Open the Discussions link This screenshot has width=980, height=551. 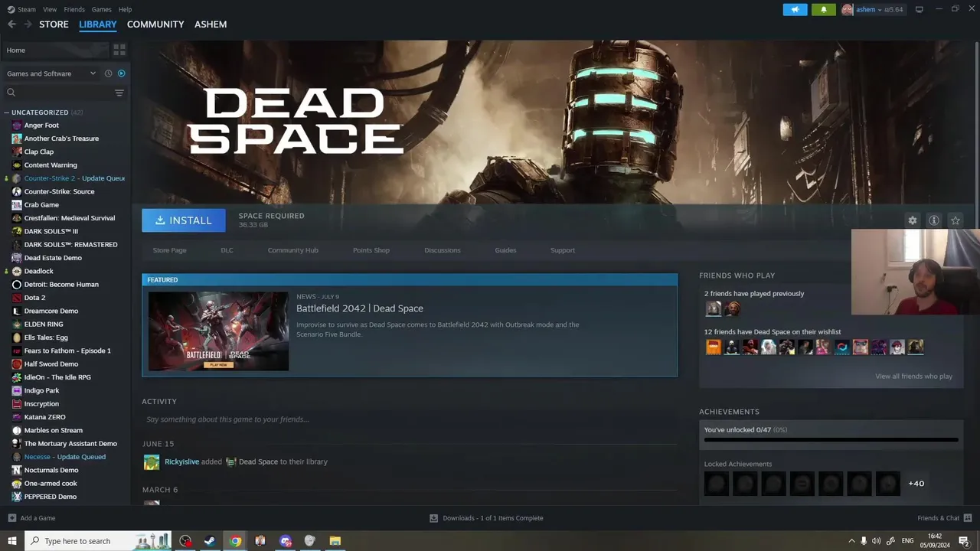coord(443,250)
